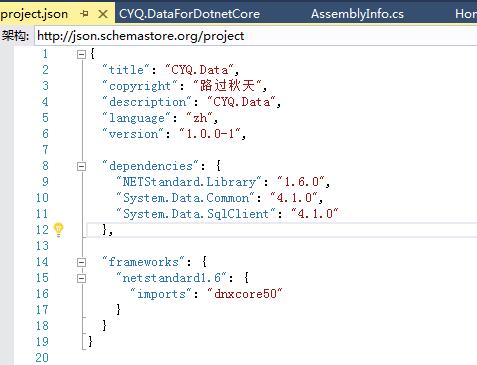Click the "copyright" key text
The width and height of the screenshot is (477, 365).
pos(140,86)
